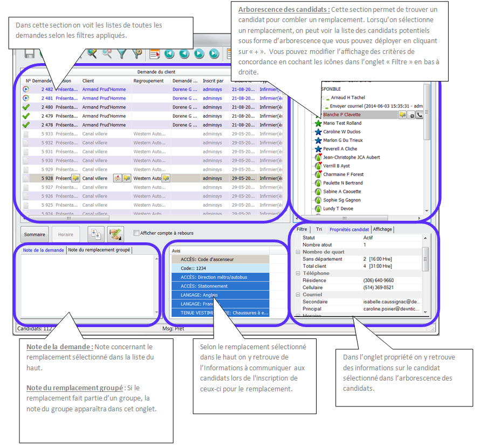Click the funnel filter toolbar icon
This screenshot has height=448, width=487.
(x=122, y=53)
